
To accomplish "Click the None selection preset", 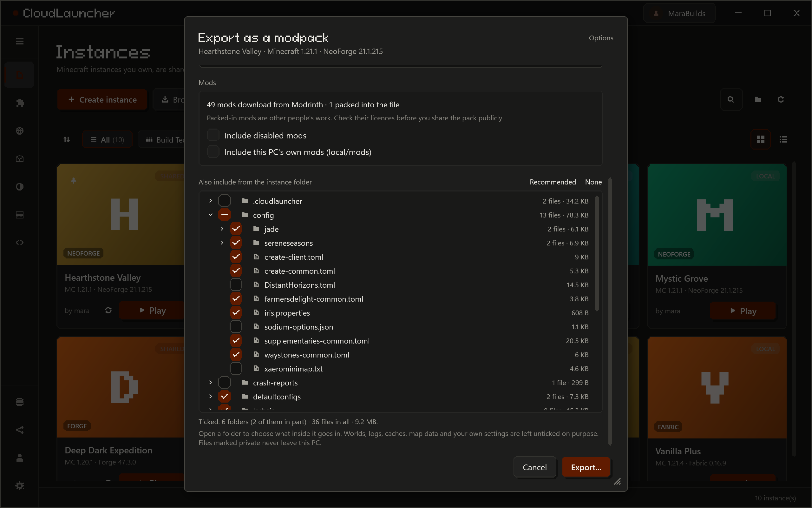I will [593, 182].
